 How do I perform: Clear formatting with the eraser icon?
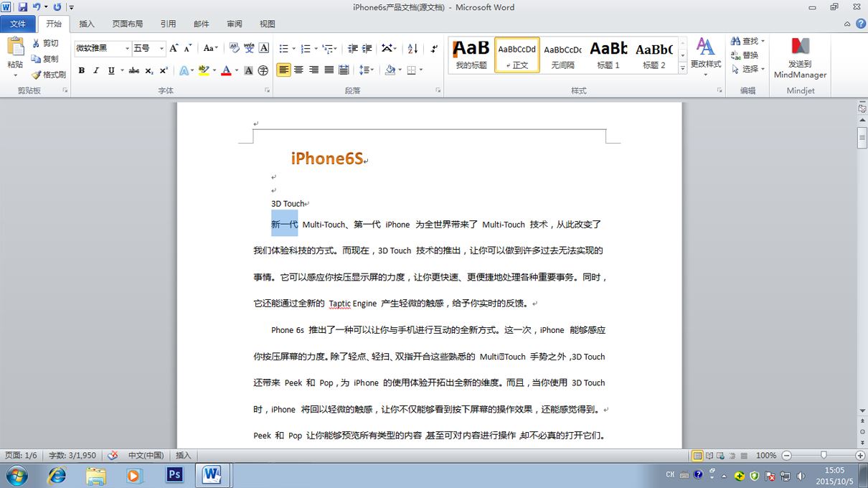tap(235, 48)
